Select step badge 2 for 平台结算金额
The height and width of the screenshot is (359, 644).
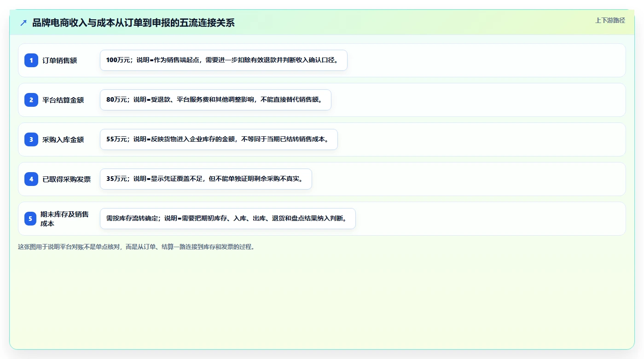coord(31,100)
